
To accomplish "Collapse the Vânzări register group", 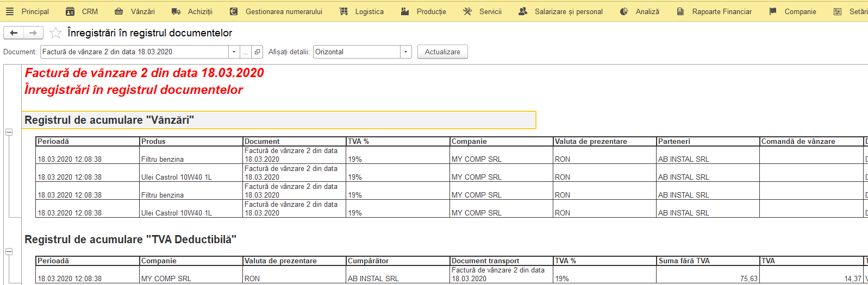I will pyautogui.click(x=9, y=132).
